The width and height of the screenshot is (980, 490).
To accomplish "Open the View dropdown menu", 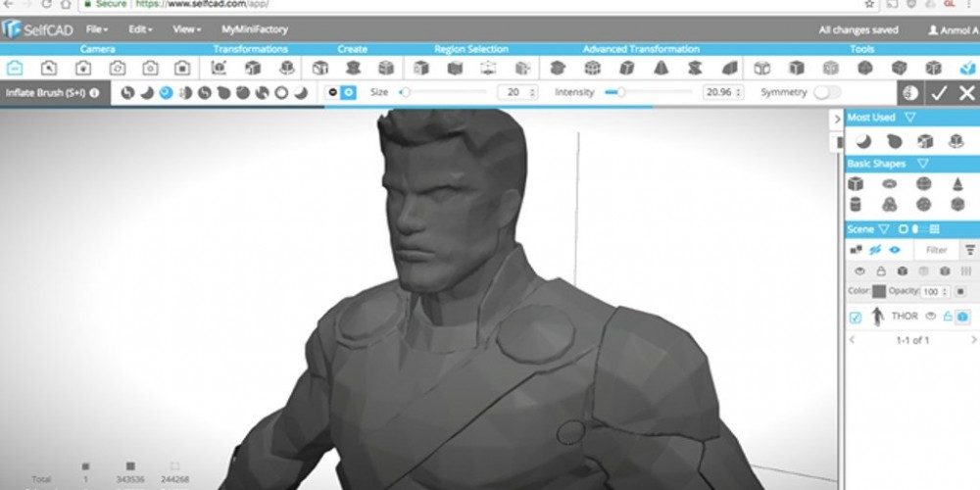I will 187,29.
